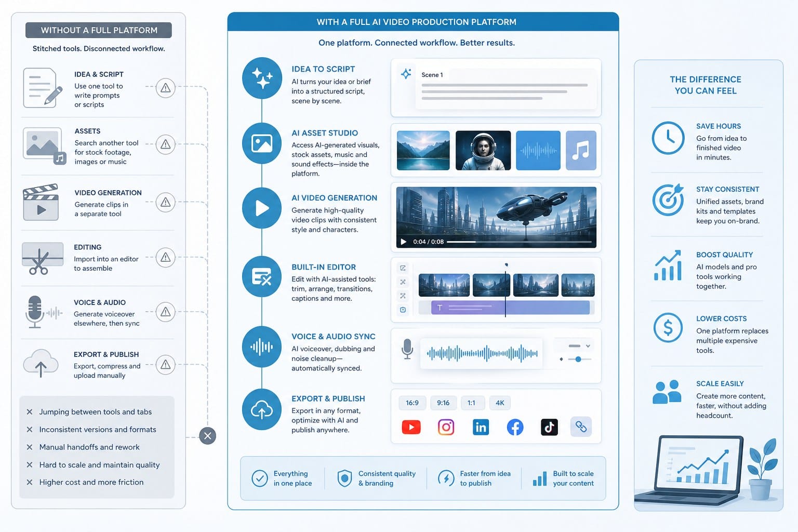Click the bottom editor tool icon beside timeline
798x532 pixels.
pyautogui.click(x=403, y=310)
